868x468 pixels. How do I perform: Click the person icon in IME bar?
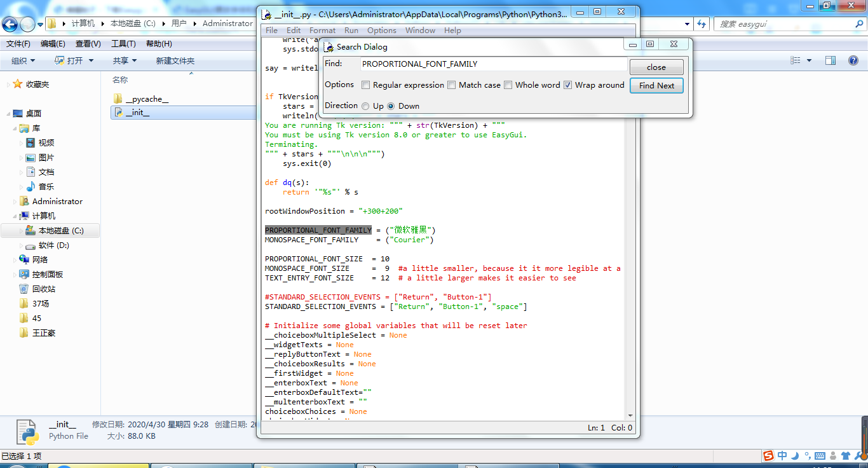(833, 455)
